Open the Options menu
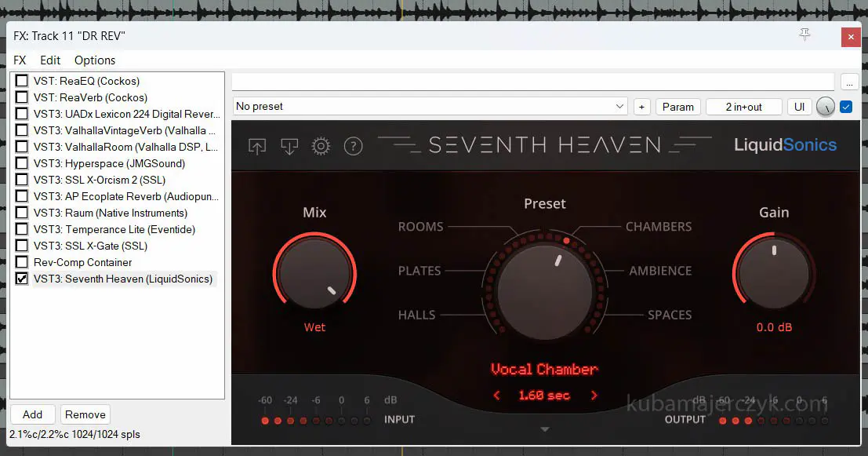Screen dimensions: 868x456 tap(95, 60)
